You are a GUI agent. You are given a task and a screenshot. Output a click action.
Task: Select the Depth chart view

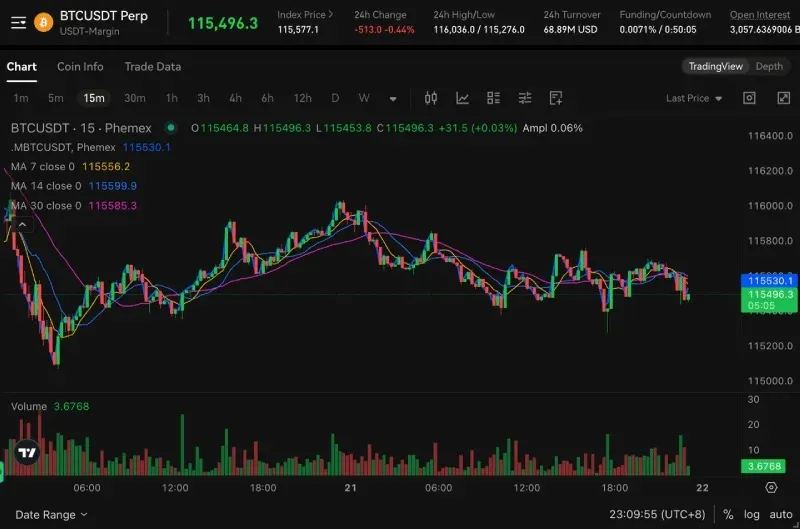(769, 66)
